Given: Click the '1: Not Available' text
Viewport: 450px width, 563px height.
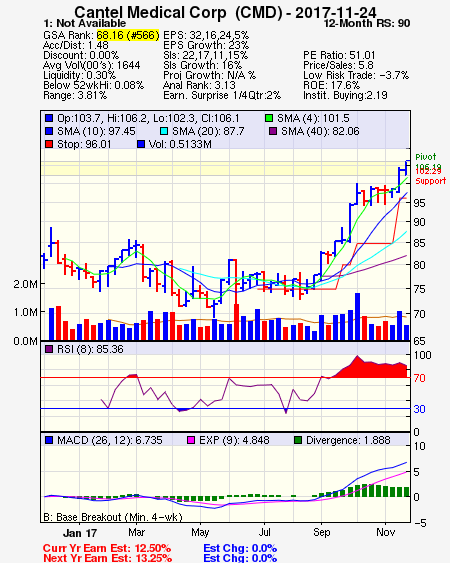Looking at the screenshot, I should [x=84, y=23].
